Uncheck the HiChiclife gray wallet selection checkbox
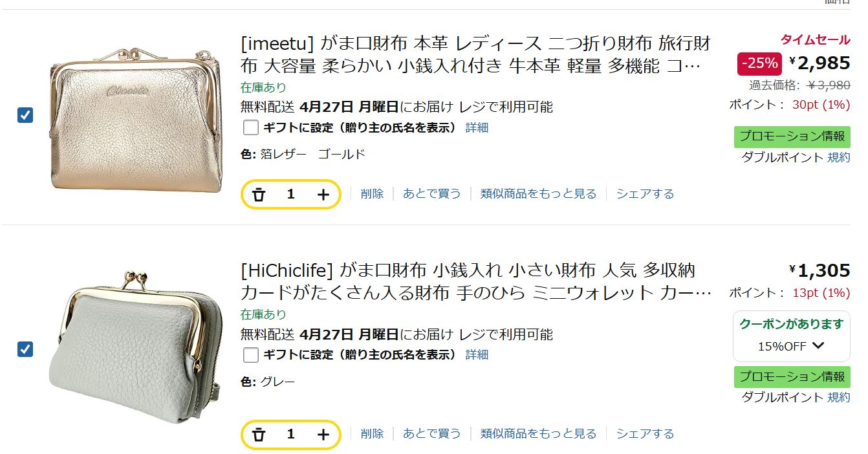 (x=25, y=349)
